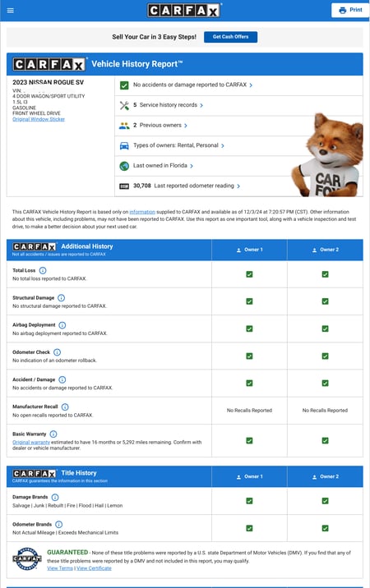
Task: Click Basic Warranty checkmark for Owner 1
Action: tap(249, 441)
